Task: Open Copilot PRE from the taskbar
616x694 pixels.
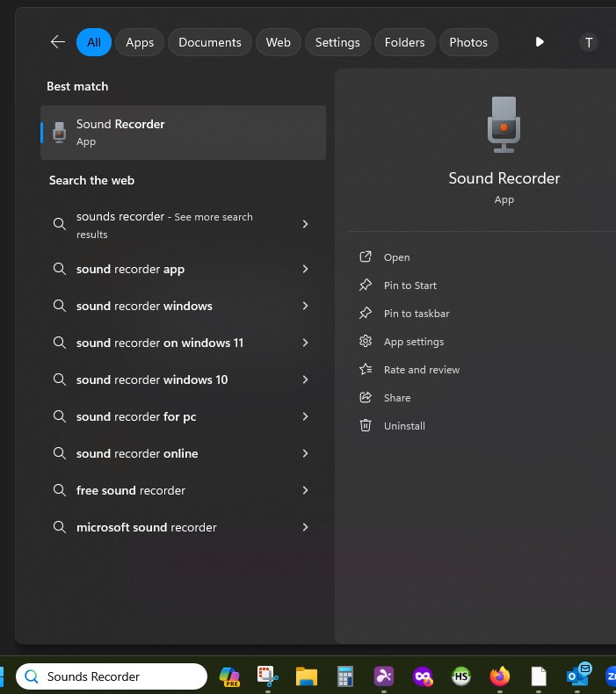Action: click(x=229, y=676)
